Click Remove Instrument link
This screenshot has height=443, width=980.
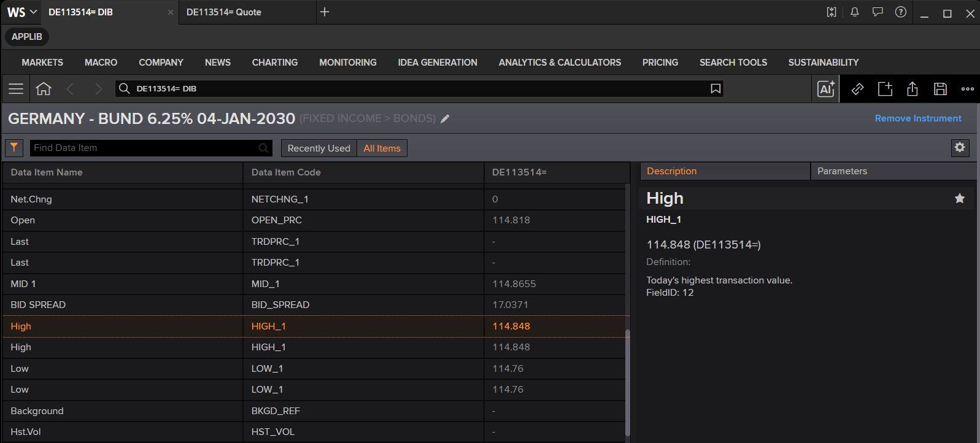tap(918, 118)
